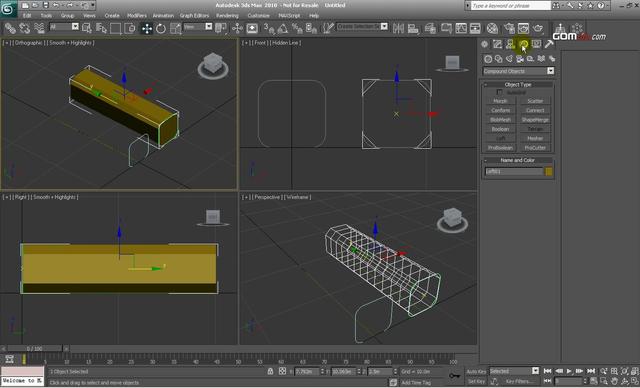Open the Material Editor from the toolbar
Screen dimensions: 640x388
(x=492, y=28)
